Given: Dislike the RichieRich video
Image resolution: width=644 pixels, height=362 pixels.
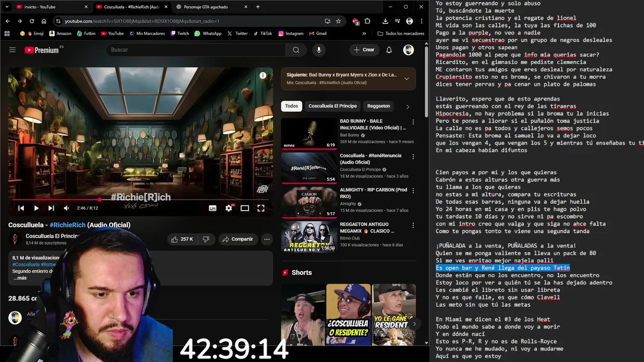Looking at the screenshot, I should [206, 239].
